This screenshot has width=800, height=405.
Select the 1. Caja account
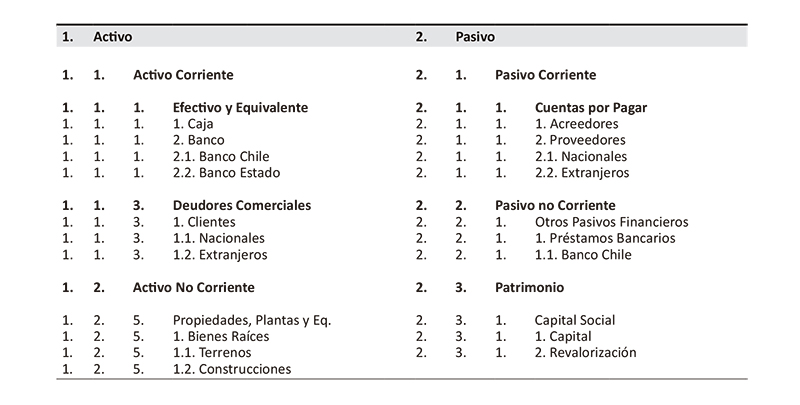(x=192, y=124)
